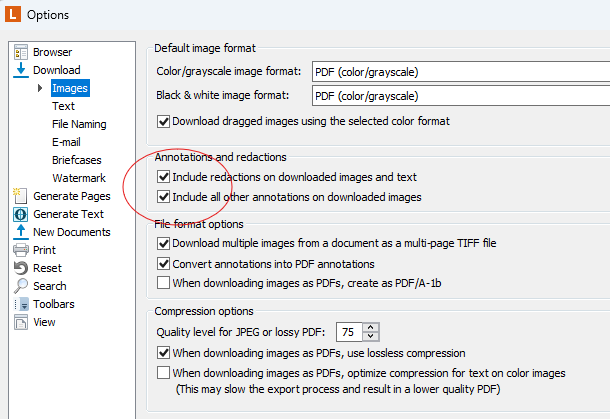Select the Toolbars icon

[21, 304]
